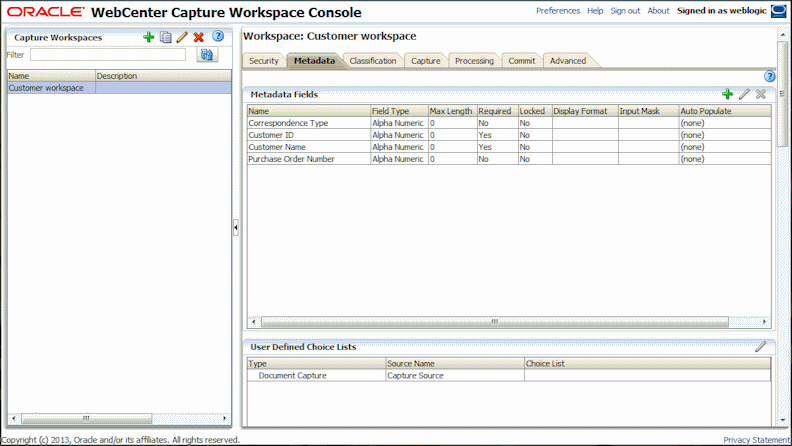Edit User Defined Choice Lists with pencil
This screenshot has width=792, height=446.
(761, 346)
